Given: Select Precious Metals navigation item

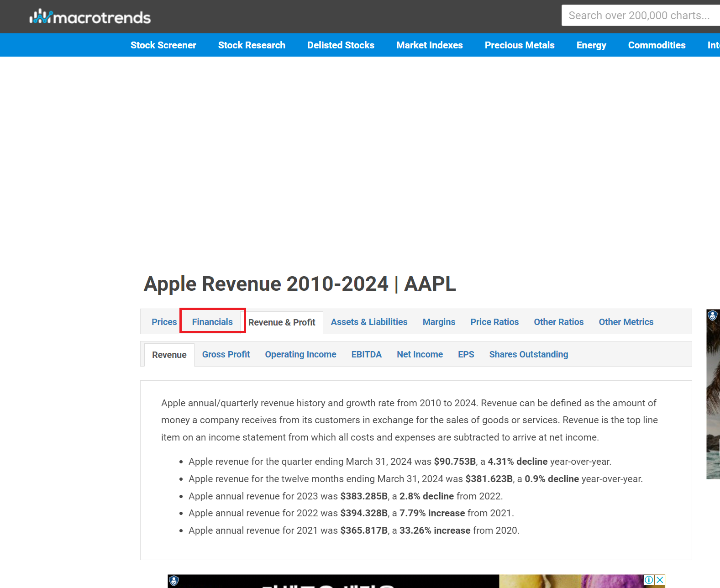Looking at the screenshot, I should (x=520, y=45).
